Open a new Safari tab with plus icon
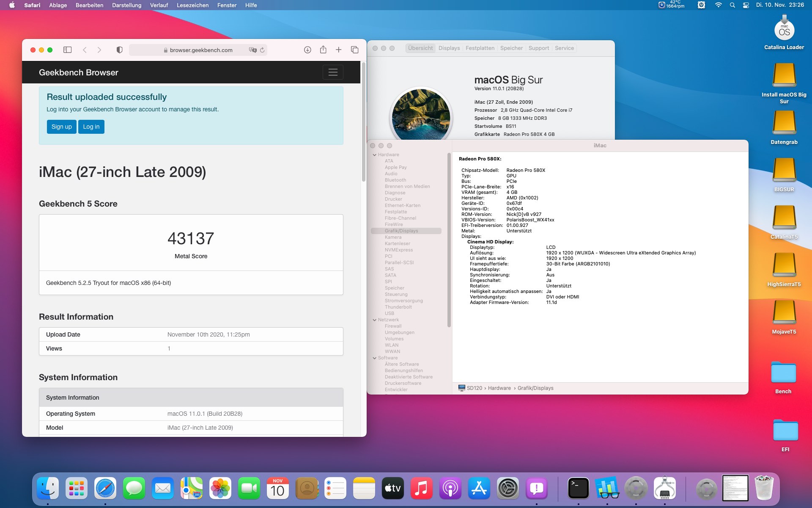The height and width of the screenshot is (508, 812). 338,50
